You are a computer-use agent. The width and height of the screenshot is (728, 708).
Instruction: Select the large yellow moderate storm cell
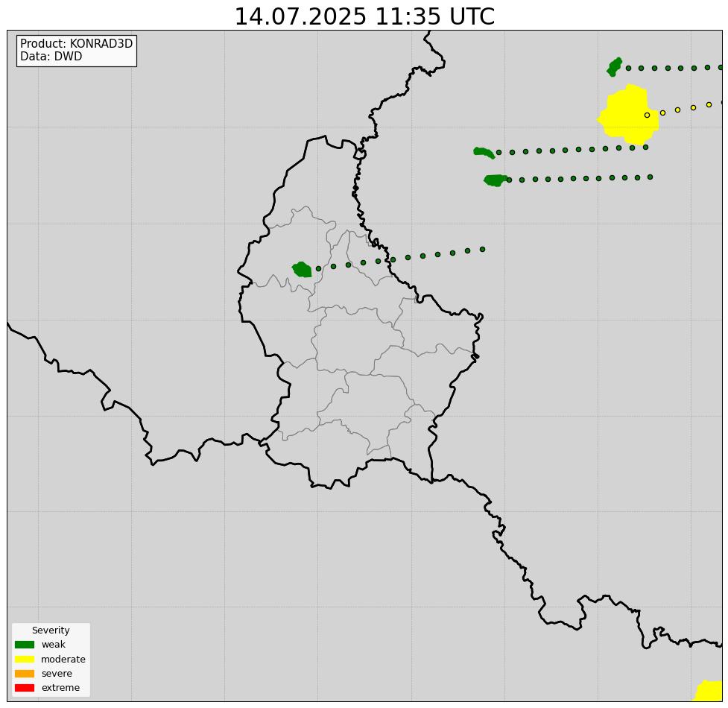(628, 115)
